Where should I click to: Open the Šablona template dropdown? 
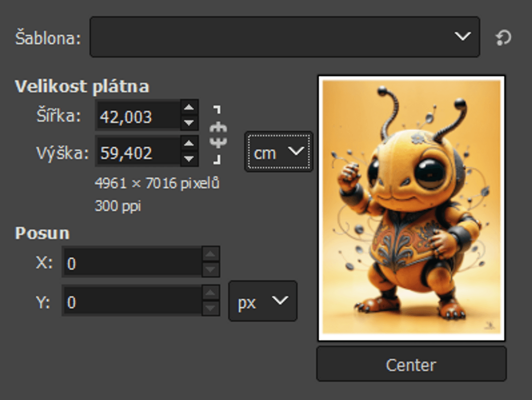pyautogui.click(x=285, y=37)
